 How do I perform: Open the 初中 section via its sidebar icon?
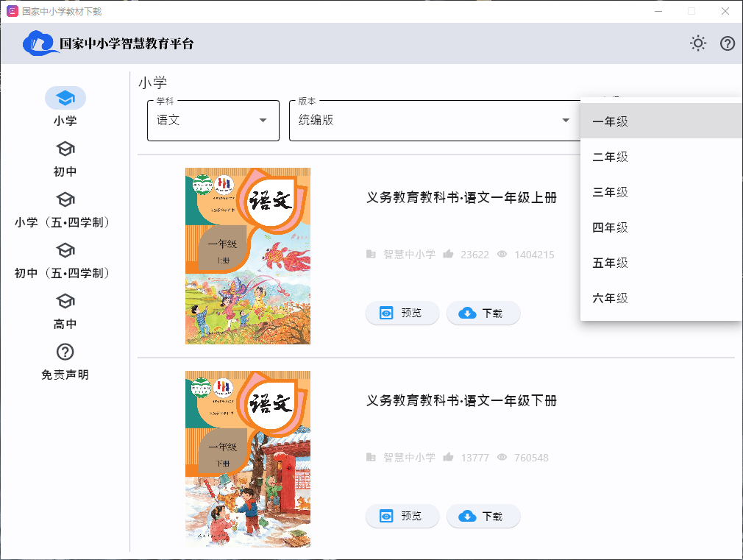(65, 148)
